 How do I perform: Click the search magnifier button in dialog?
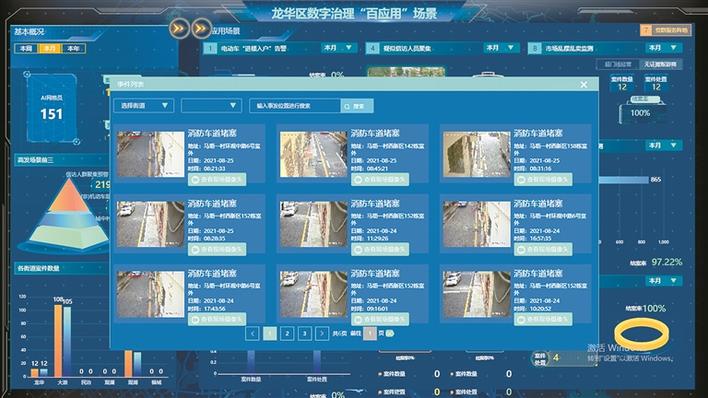(x=357, y=106)
